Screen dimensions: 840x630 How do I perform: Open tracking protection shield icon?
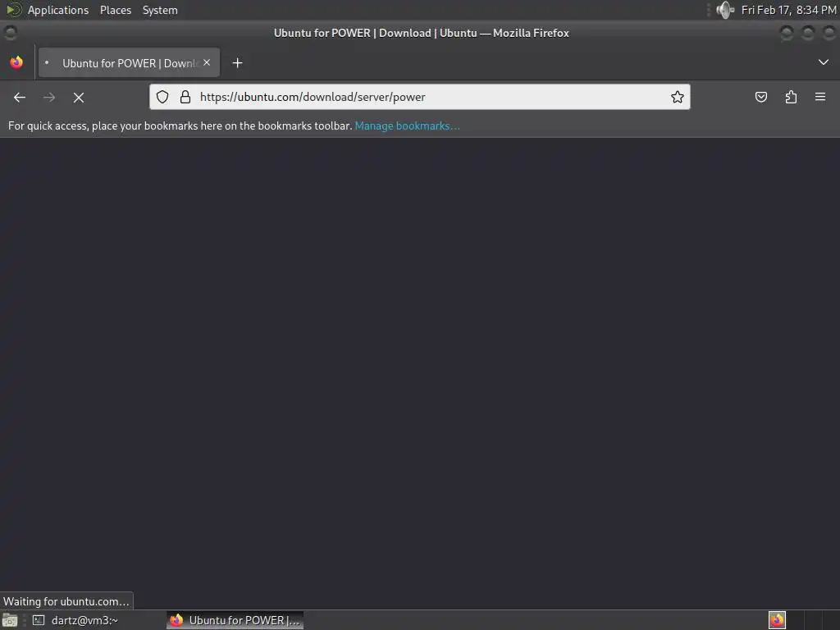pos(162,97)
